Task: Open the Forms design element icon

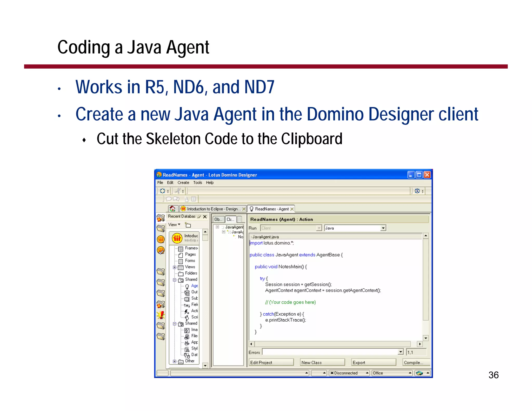Action: (181, 261)
